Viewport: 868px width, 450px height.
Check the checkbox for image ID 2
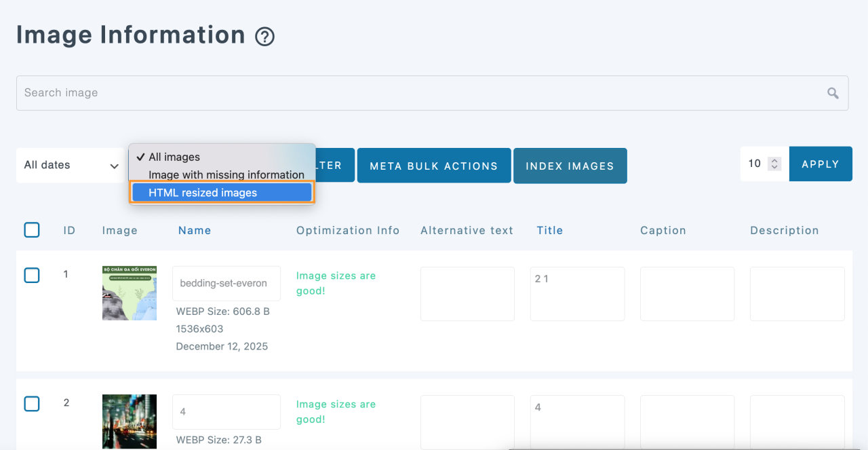(31, 402)
